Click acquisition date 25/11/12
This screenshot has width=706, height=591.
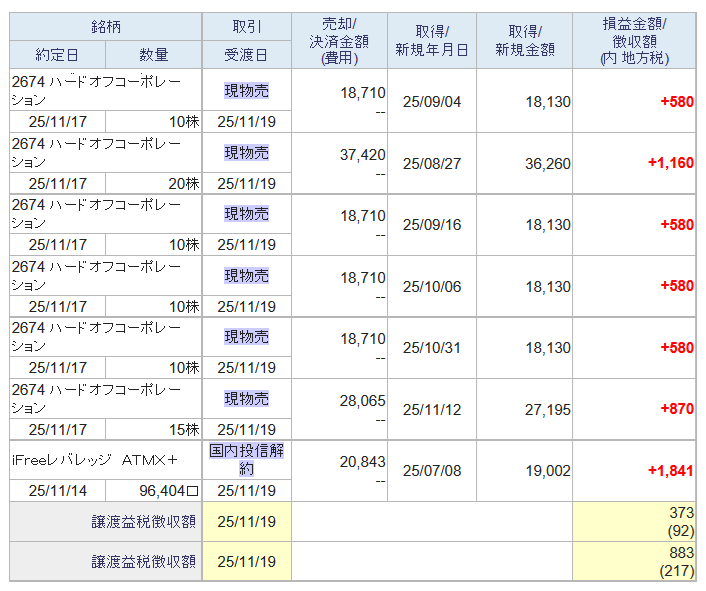point(432,410)
